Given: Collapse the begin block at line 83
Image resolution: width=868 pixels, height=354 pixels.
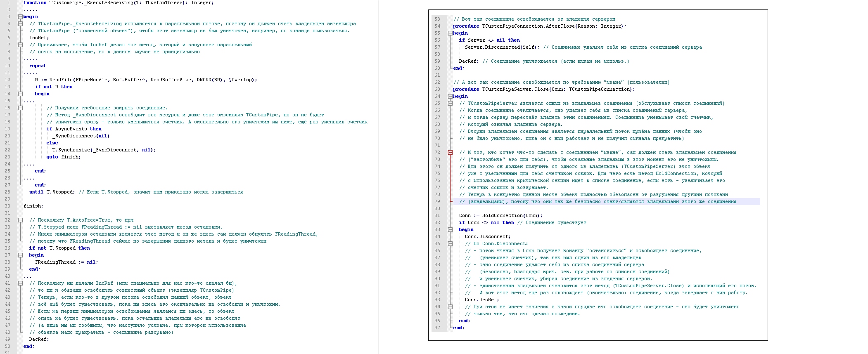Looking at the screenshot, I should (450, 230).
